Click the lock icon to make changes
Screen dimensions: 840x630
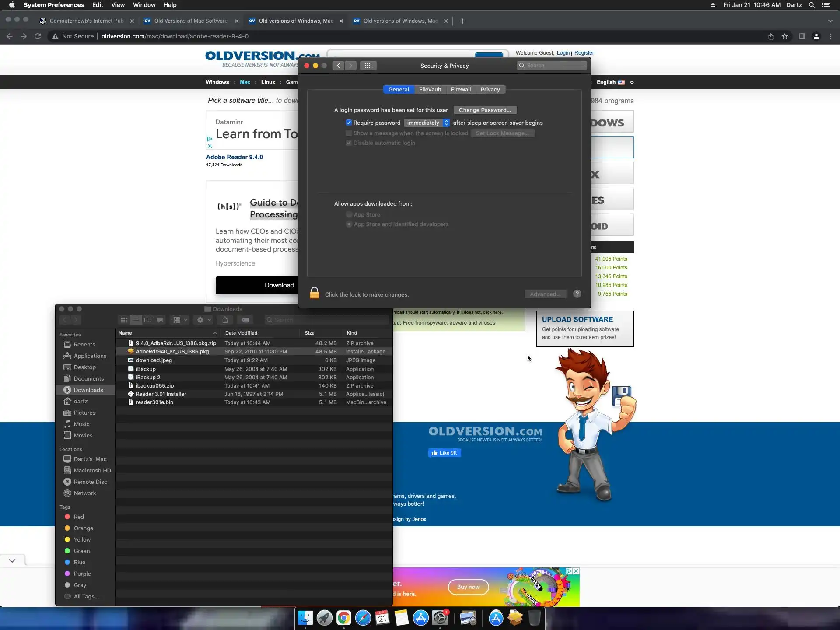pos(314,293)
